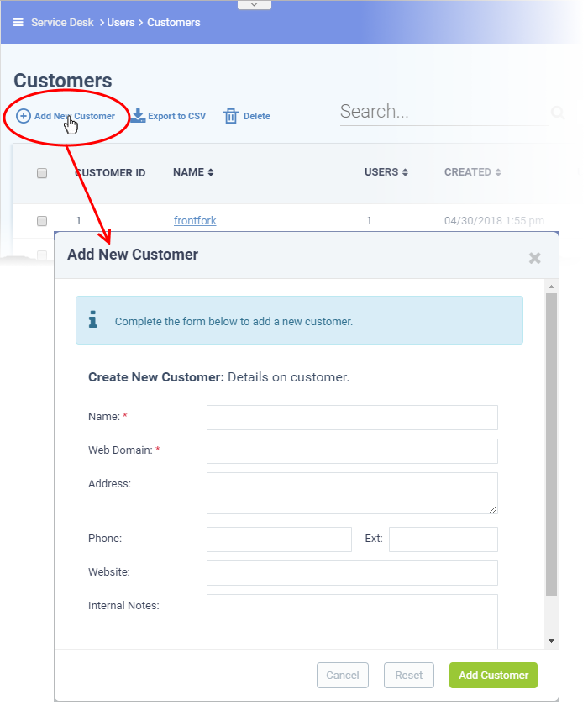Click the Reset button
This screenshot has width=588, height=705.
(408, 675)
